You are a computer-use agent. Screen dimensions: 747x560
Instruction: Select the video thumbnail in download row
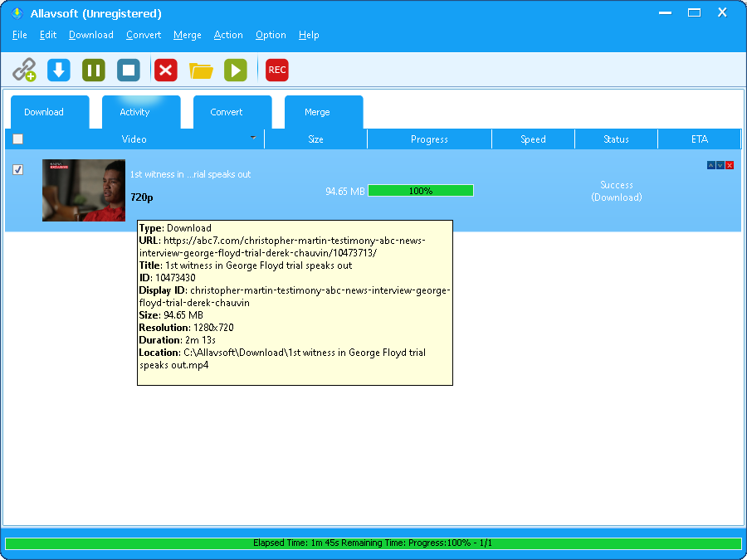coord(84,191)
